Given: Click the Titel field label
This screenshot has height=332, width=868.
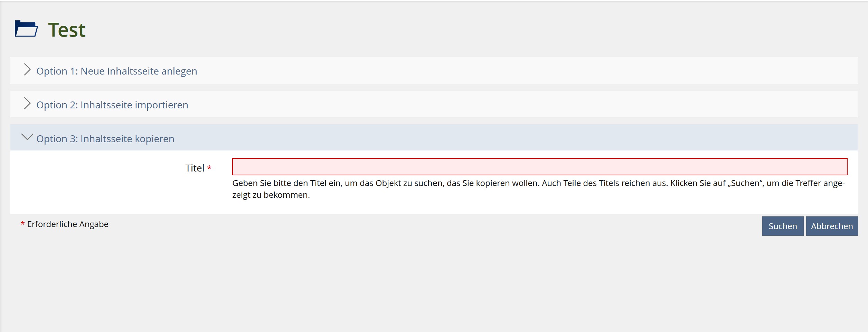Looking at the screenshot, I should [195, 168].
